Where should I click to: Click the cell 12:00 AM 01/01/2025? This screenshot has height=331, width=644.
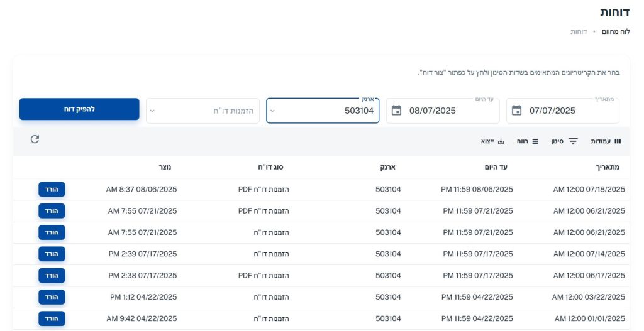click(x=590, y=318)
